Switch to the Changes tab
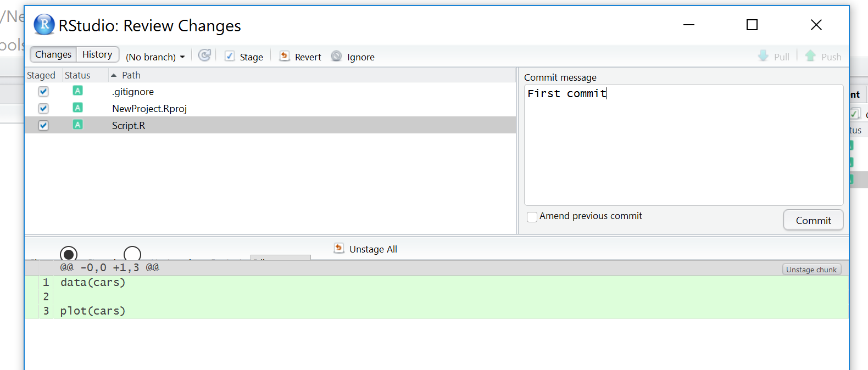868x370 pixels. point(53,54)
